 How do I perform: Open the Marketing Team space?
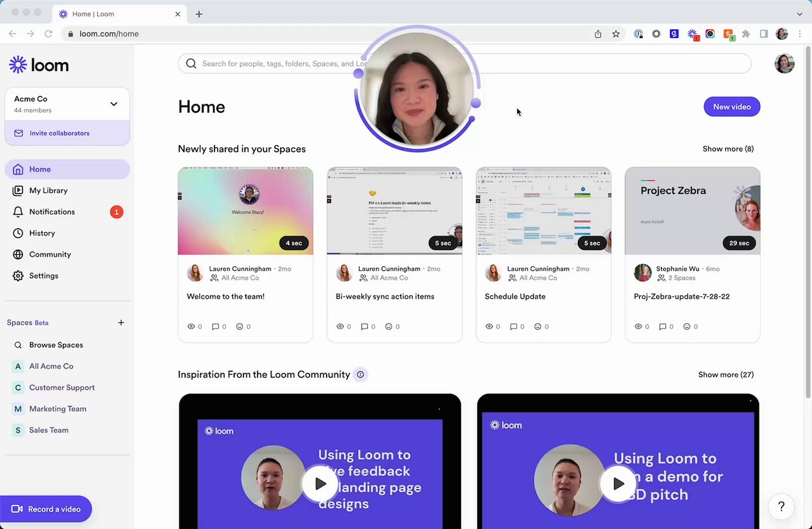click(x=57, y=409)
